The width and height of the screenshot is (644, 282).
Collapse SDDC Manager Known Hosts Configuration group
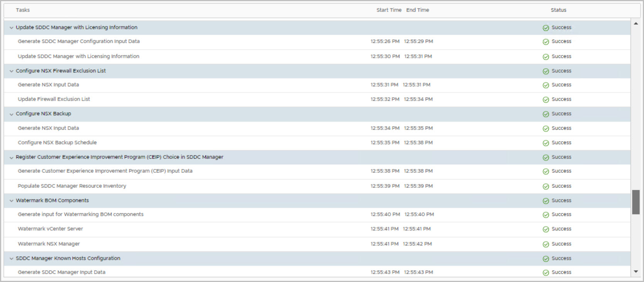tap(12, 259)
